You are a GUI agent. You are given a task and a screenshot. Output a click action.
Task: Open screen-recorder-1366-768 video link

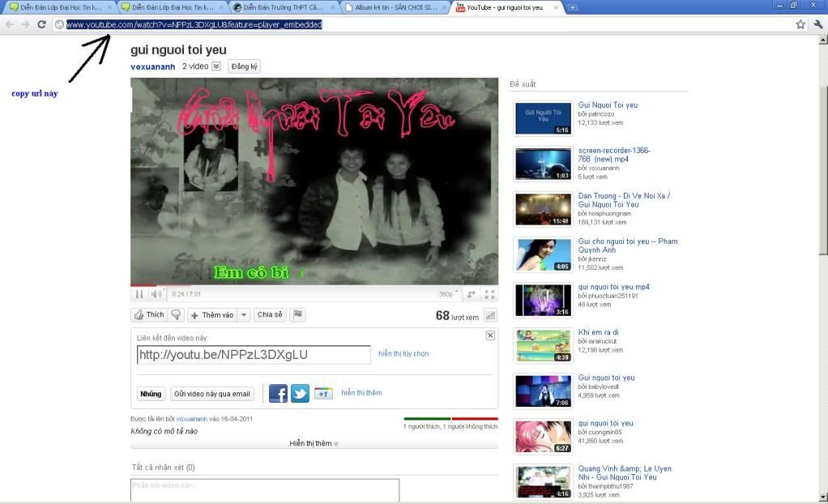coord(614,154)
